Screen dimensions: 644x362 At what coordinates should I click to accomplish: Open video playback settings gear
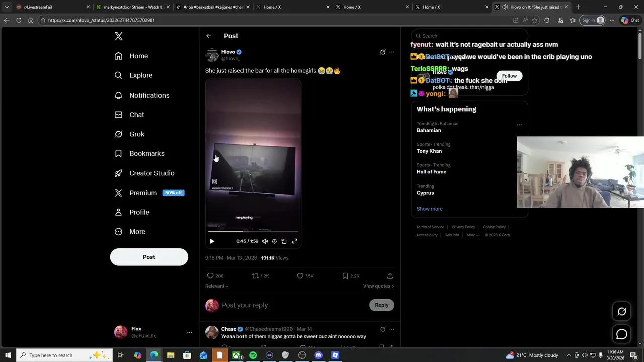(x=274, y=241)
